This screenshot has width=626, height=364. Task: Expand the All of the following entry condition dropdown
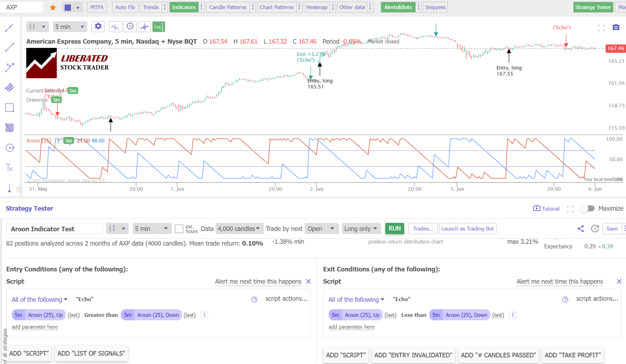[39, 299]
